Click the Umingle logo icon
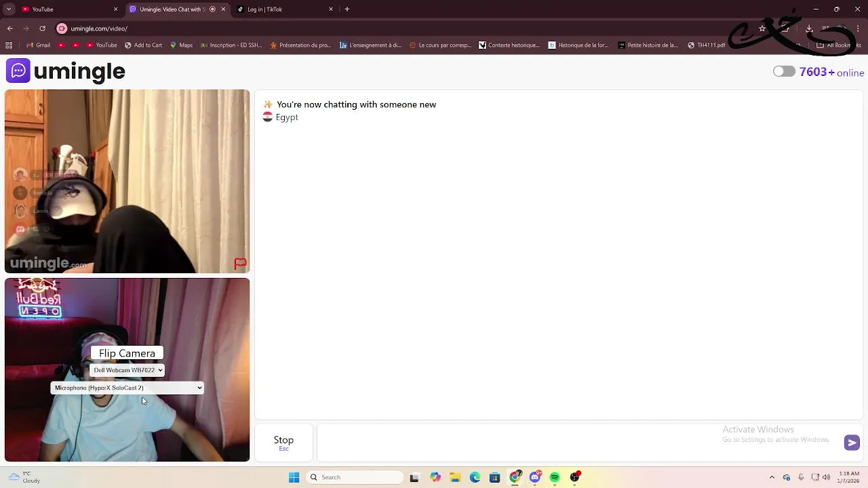Screen dimensions: 868x488 (x=18, y=70)
